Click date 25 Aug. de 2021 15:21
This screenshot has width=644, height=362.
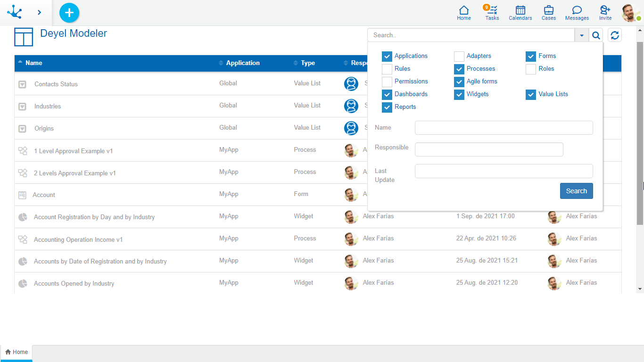(487, 260)
